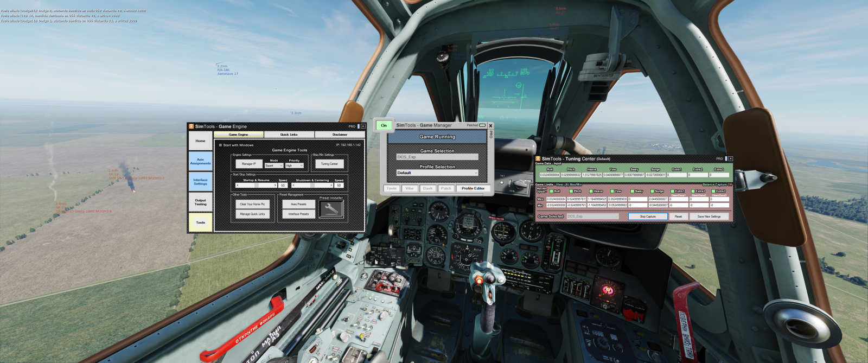Image resolution: width=868 pixels, height=363 pixels.
Task: Switch to the Quick Links tab
Action: click(289, 135)
